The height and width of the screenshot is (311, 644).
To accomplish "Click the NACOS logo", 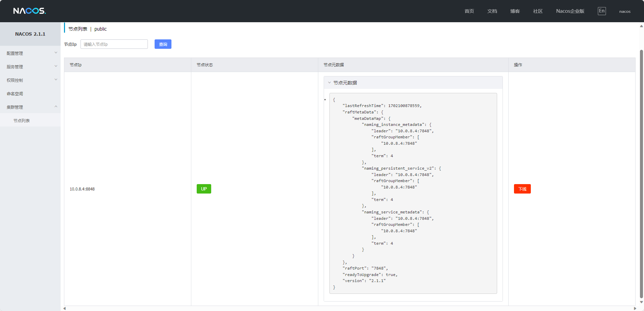I will (30, 11).
